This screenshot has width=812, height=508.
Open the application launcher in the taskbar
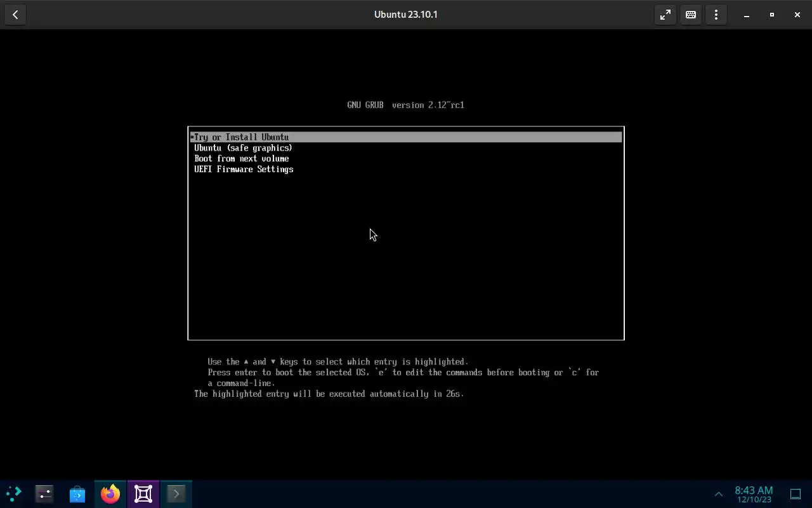[x=13, y=493]
